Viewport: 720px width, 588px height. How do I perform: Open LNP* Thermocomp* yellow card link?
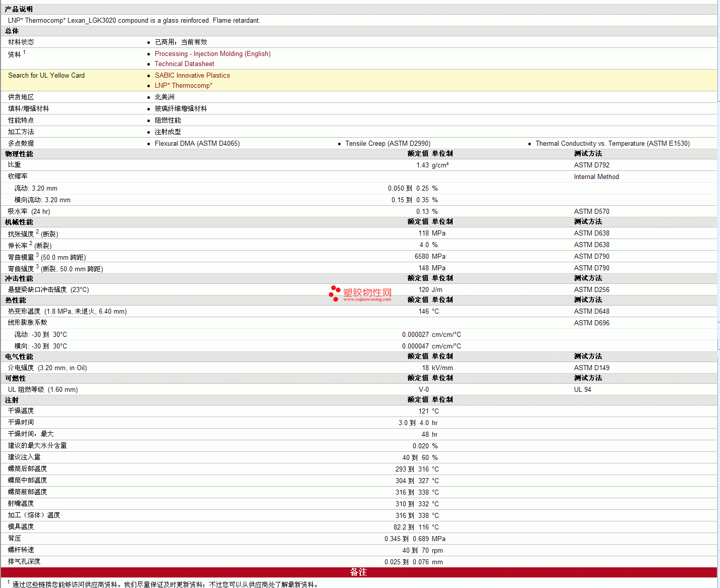point(184,86)
